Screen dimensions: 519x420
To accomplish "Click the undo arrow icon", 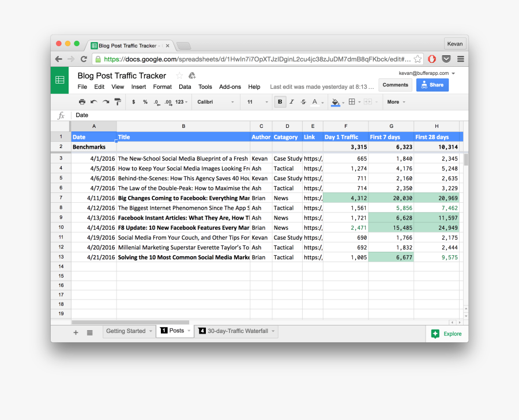I will 93,102.
